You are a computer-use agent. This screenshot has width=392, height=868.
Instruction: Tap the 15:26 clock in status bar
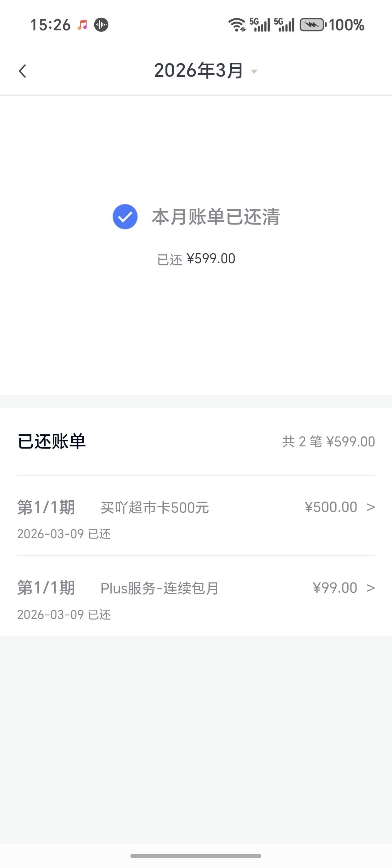pyautogui.click(x=51, y=25)
